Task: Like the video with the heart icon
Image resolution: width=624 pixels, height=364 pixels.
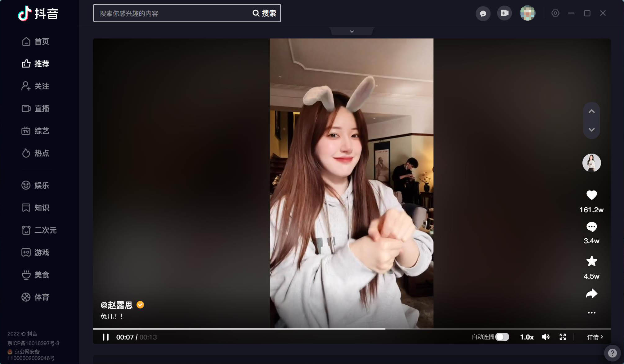Action: pyautogui.click(x=591, y=195)
